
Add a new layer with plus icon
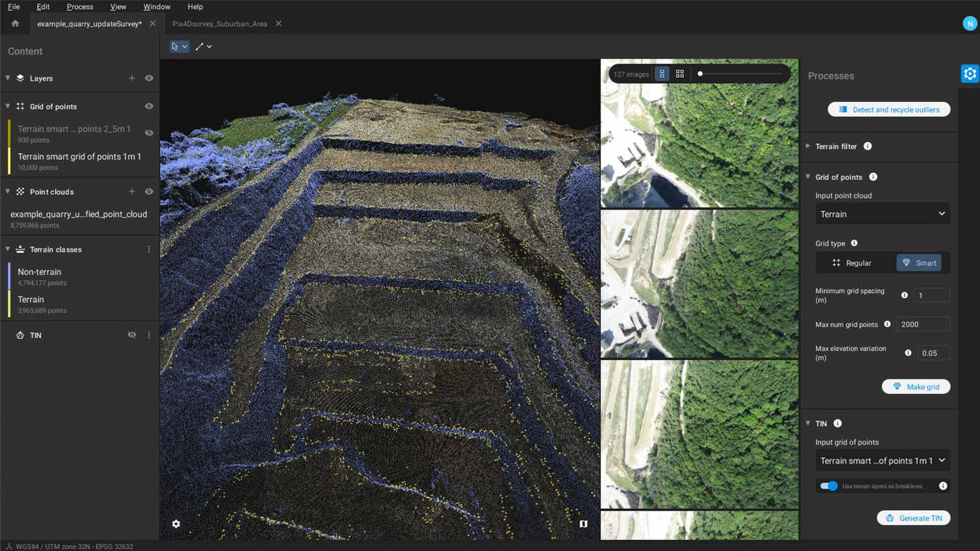[x=132, y=78]
